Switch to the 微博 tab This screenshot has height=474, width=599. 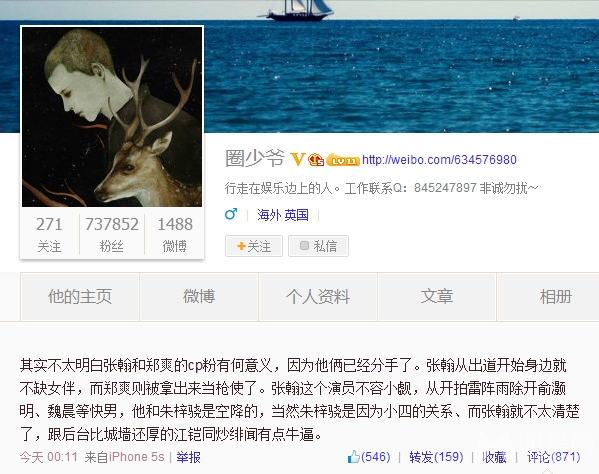[199, 296]
